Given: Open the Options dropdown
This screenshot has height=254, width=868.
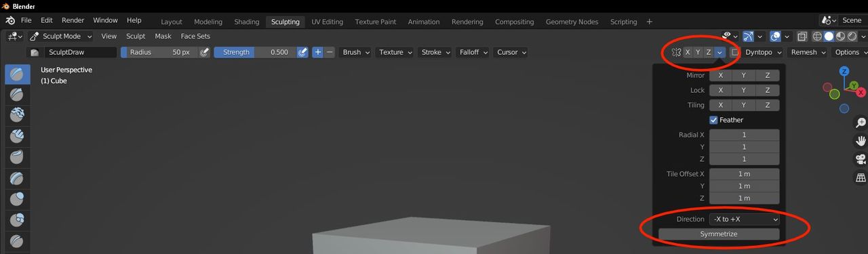Looking at the screenshot, I should coord(850,52).
